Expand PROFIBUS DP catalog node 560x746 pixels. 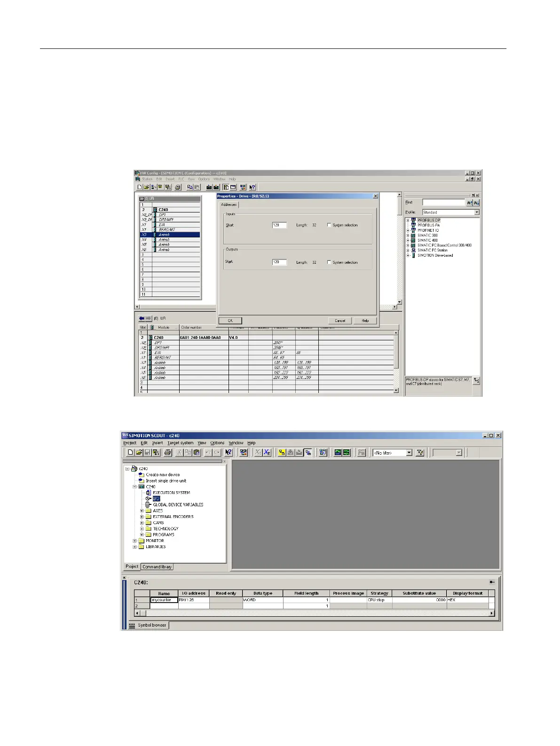coord(408,220)
